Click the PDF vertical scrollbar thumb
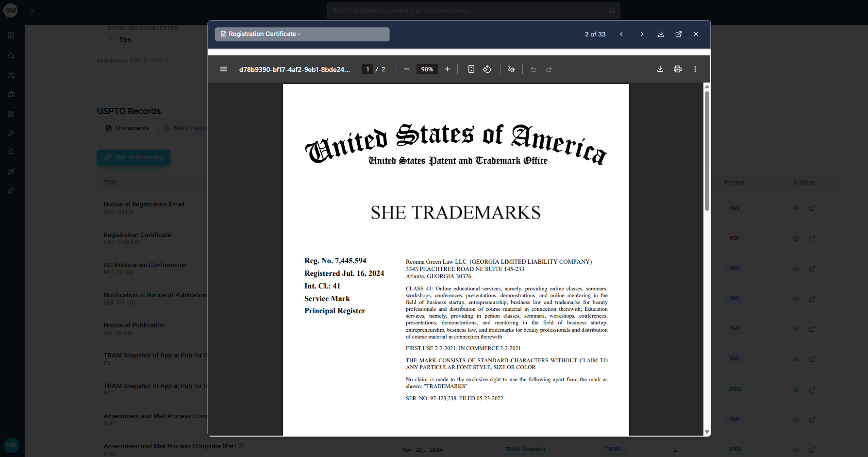 707,151
